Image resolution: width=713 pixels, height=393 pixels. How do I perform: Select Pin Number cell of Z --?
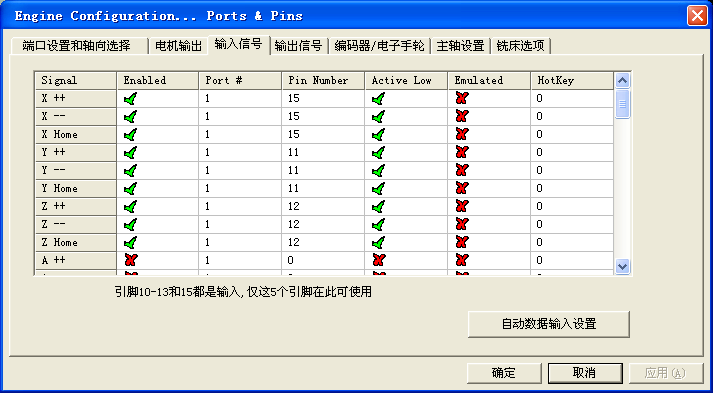tap(323, 225)
